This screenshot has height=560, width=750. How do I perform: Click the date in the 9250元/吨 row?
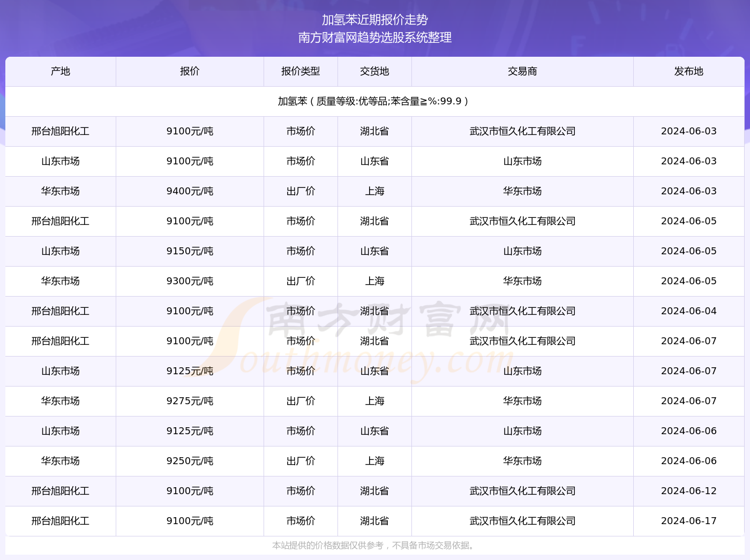689,461
